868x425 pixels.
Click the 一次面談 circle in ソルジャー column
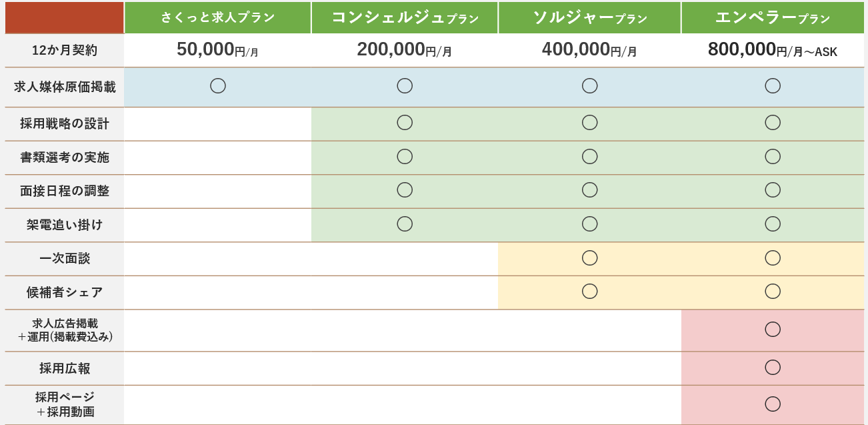coord(589,258)
